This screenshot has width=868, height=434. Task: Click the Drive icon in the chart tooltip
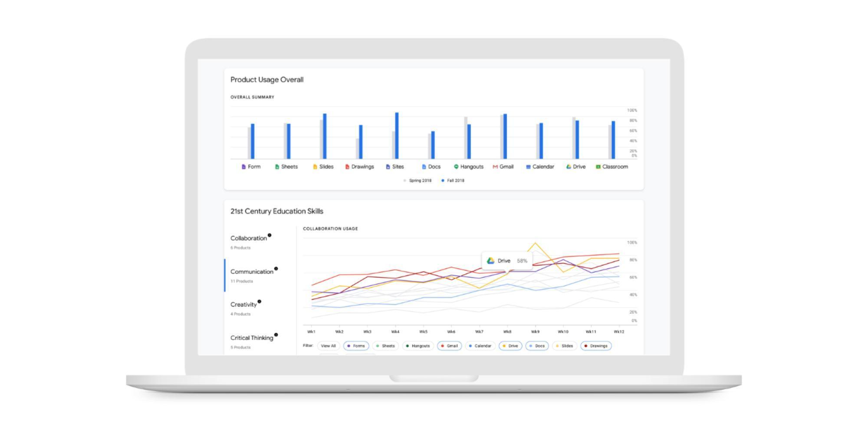(x=490, y=261)
